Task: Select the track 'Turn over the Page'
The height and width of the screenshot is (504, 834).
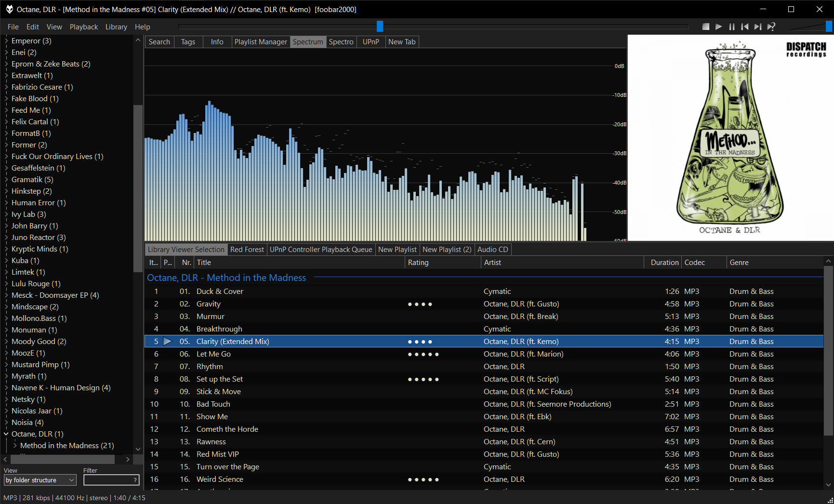Action: [x=484, y=467]
